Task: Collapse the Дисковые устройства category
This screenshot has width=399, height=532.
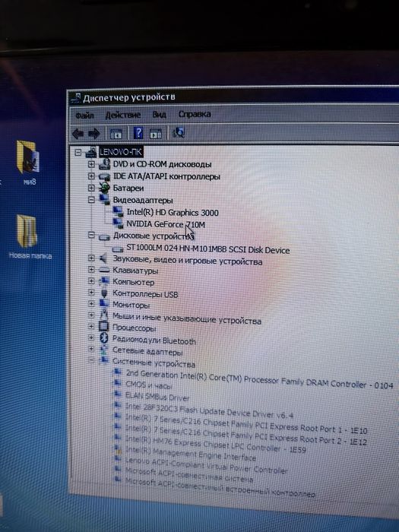Action: 91,235
